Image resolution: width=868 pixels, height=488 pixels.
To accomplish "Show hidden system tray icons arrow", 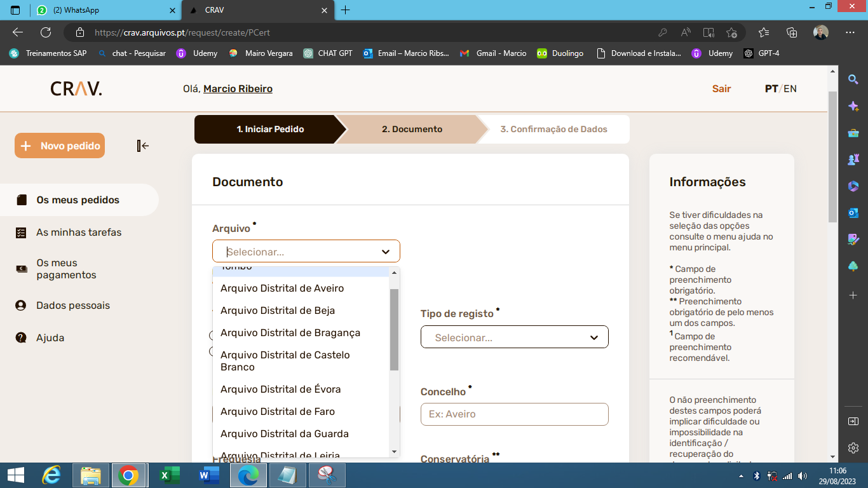I will 742,476.
